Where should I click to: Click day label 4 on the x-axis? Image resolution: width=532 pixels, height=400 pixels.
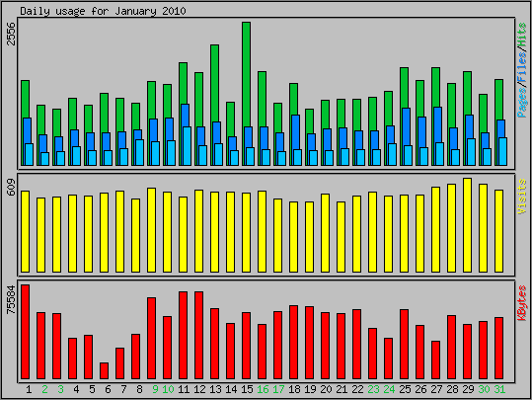(x=76, y=389)
